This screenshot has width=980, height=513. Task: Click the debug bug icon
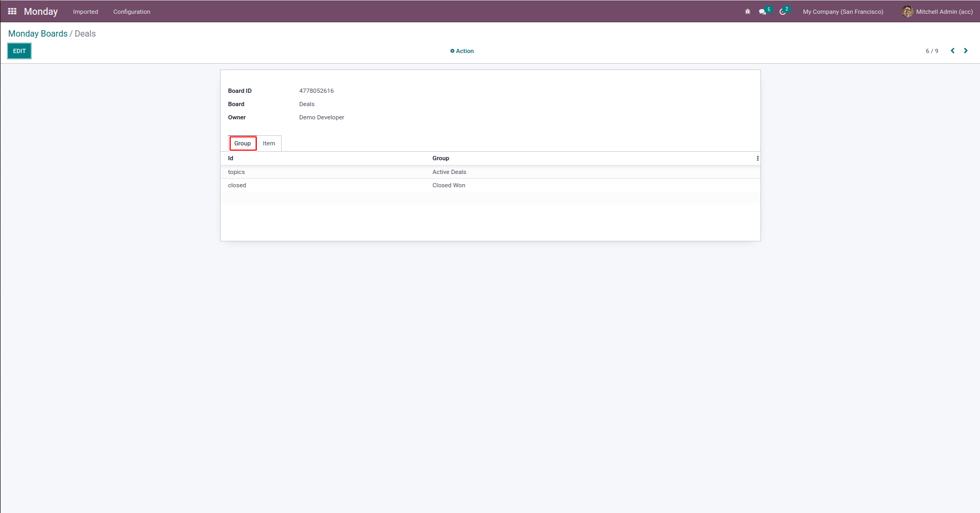748,12
